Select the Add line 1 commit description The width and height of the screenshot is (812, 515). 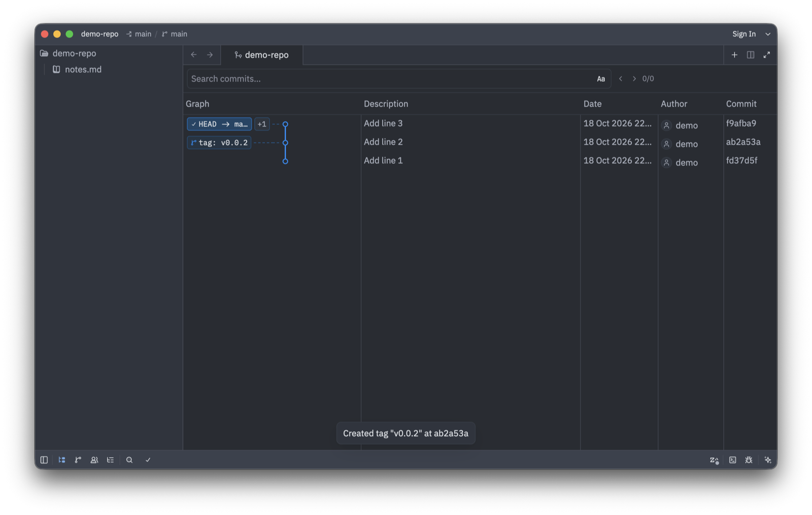pos(383,160)
